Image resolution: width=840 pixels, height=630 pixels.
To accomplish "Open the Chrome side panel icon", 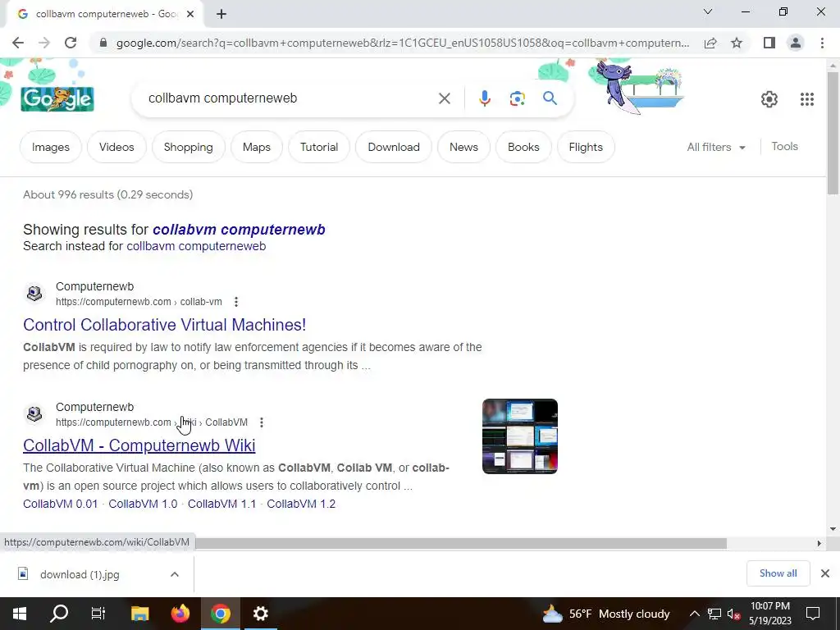I will click(769, 43).
